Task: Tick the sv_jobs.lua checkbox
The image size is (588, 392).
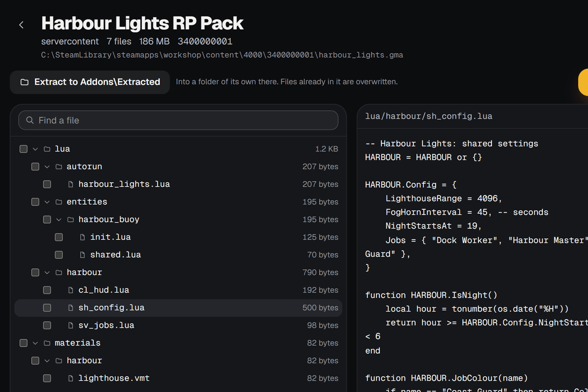Action: 47,325
